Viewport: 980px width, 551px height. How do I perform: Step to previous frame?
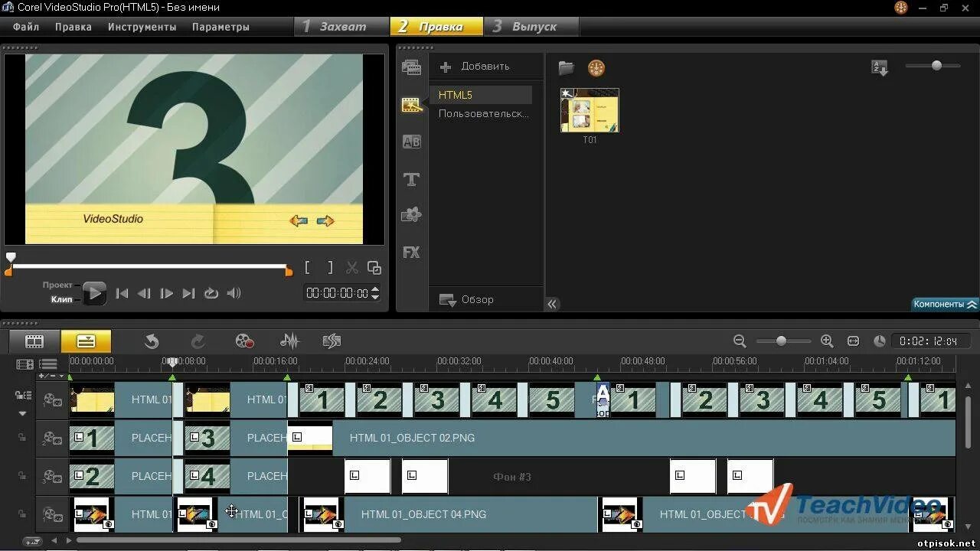[x=144, y=293]
